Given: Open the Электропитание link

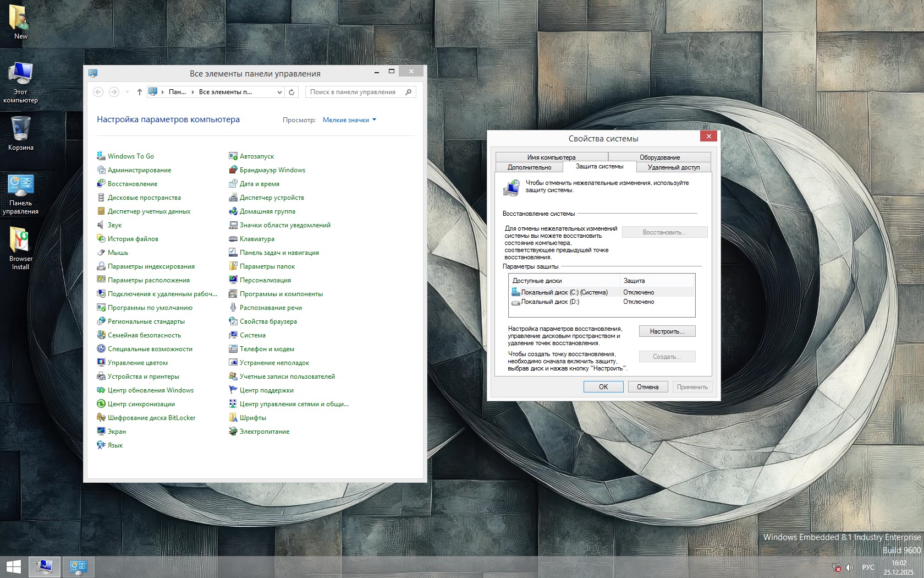Looking at the screenshot, I should coord(264,432).
